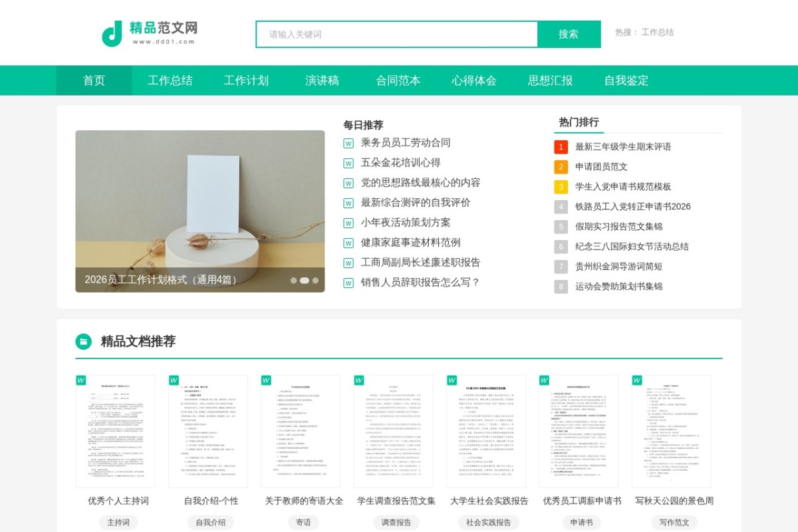This screenshot has height=532, width=798.
Task: Click title text 大学生社会实践报告
Action: (489, 501)
